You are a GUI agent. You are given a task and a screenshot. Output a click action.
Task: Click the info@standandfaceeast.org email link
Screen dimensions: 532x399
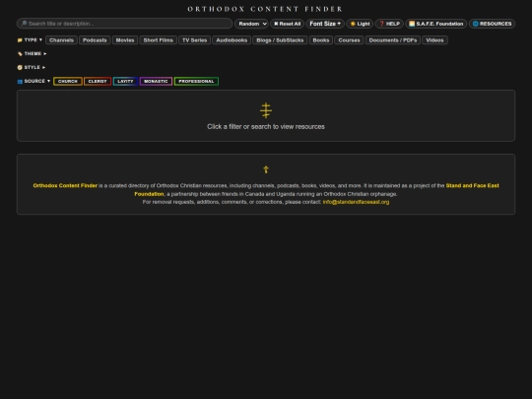click(356, 202)
